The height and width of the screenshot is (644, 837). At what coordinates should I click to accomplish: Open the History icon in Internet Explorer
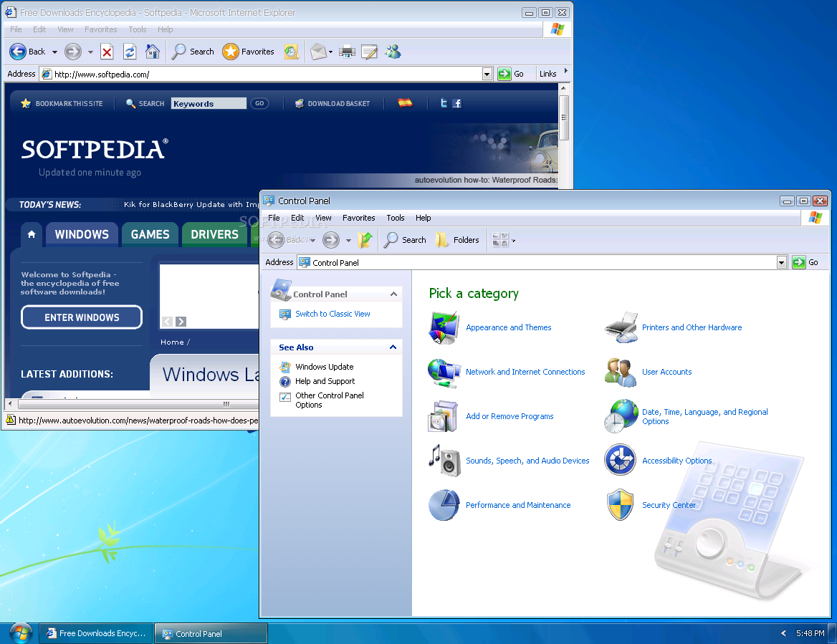coord(291,52)
